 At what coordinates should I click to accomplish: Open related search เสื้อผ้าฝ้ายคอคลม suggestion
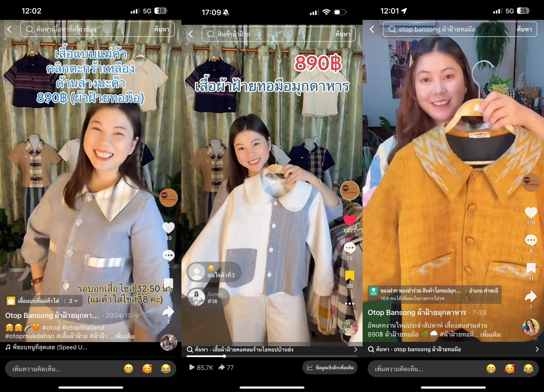[244, 349]
